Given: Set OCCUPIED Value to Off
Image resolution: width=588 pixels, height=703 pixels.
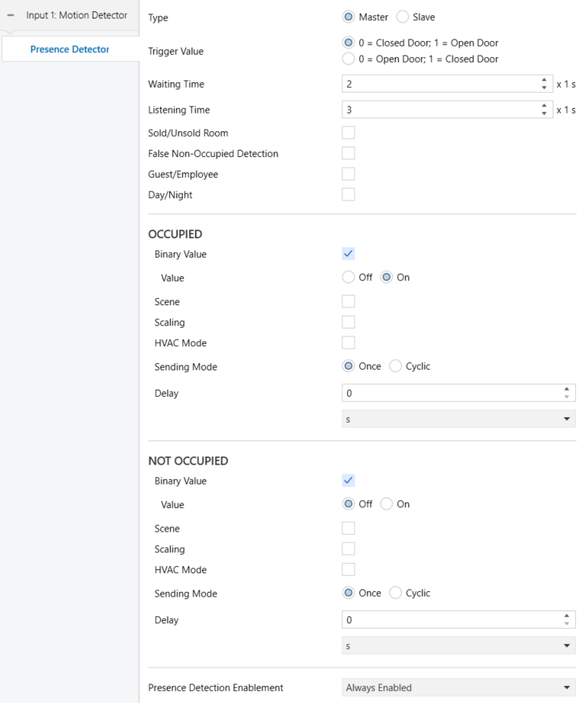Looking at the screenshot, I should (x=349, y=277).
